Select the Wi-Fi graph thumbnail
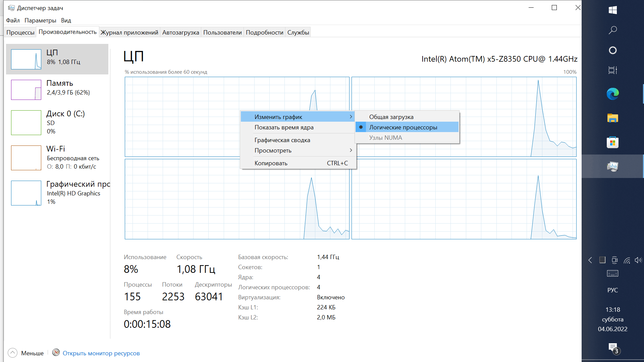 click(x=26, y=158)
